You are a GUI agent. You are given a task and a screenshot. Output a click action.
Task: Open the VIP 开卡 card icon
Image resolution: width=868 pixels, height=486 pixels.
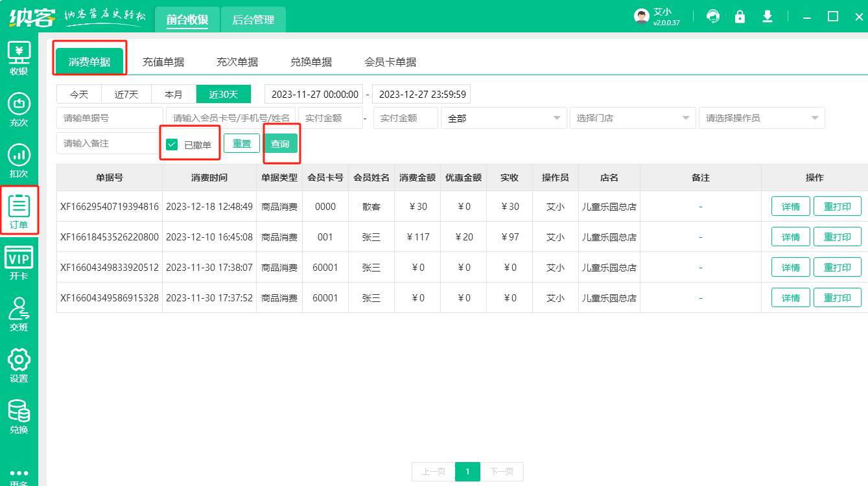tap(19, 258)
